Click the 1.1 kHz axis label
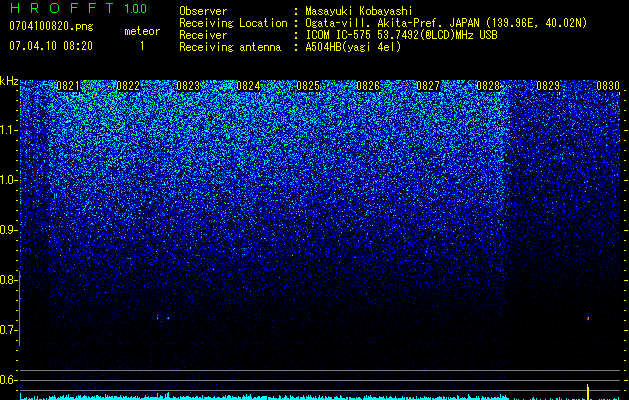The width and height of the screenshot is (629, 400). (8, 130)
